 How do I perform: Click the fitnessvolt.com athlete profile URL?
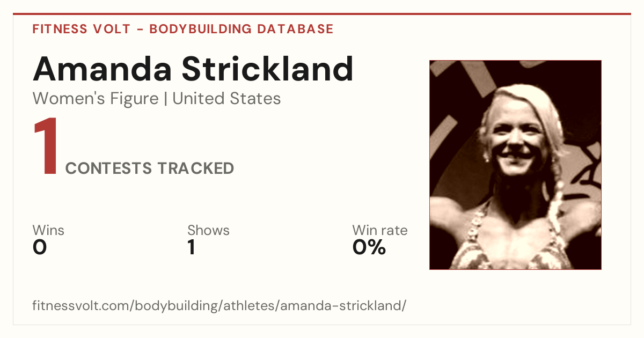219,306
